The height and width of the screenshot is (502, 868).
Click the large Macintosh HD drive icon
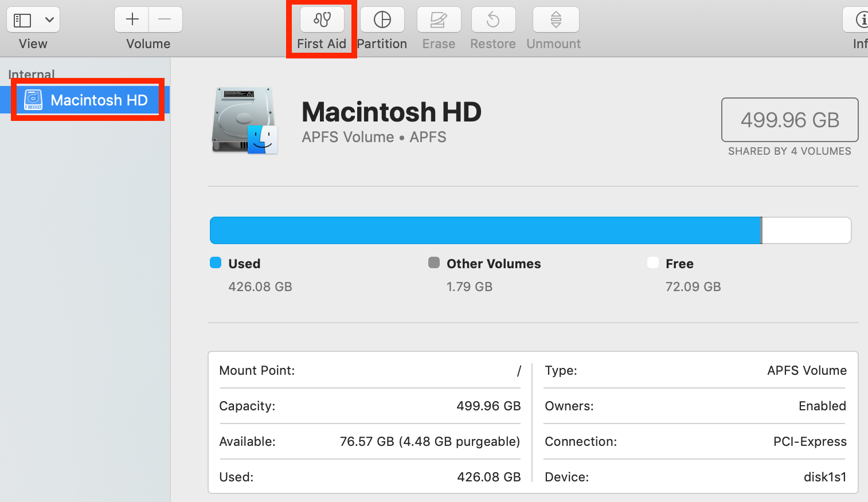tap(245, 120)
